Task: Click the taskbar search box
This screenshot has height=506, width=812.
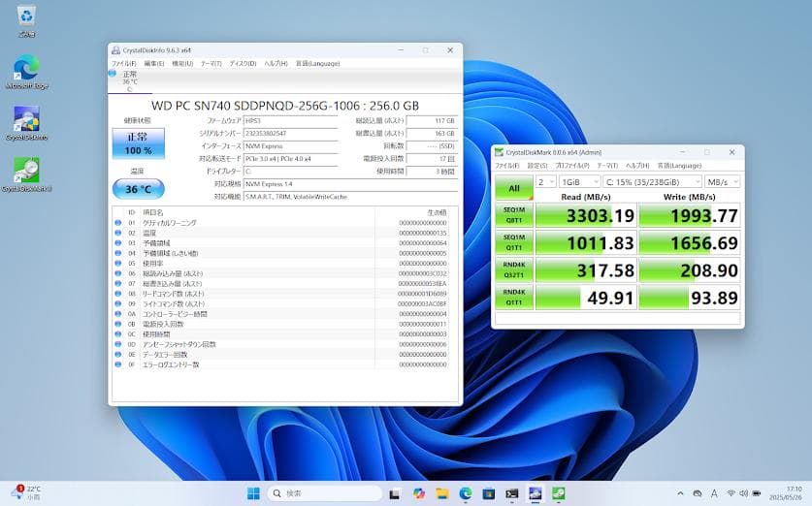Action: point(325,493)
